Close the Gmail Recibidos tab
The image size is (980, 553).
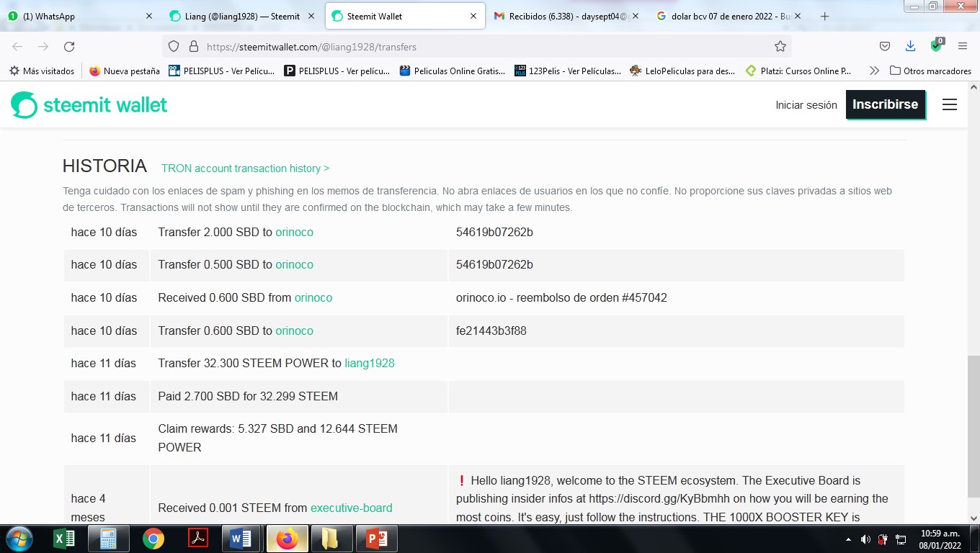(x=636, y=16)
